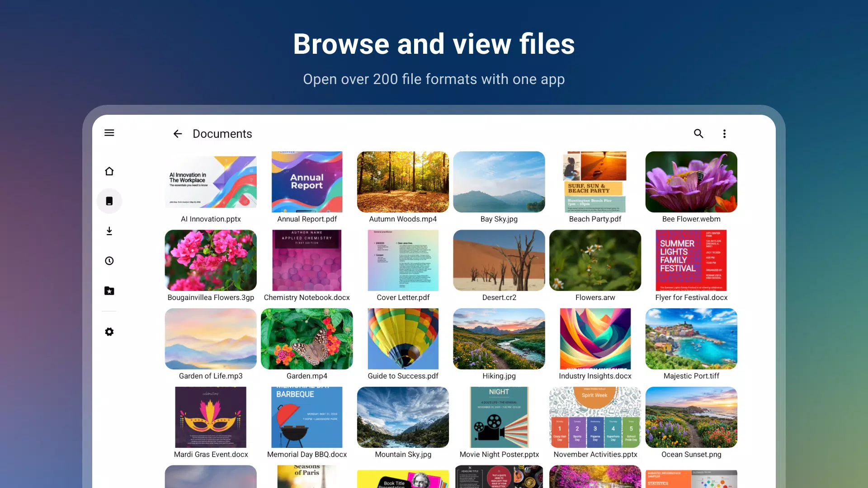Open Flowers.arw thumbnail
The width and height of the screenshot is (868, 488).
click(595, 260)
